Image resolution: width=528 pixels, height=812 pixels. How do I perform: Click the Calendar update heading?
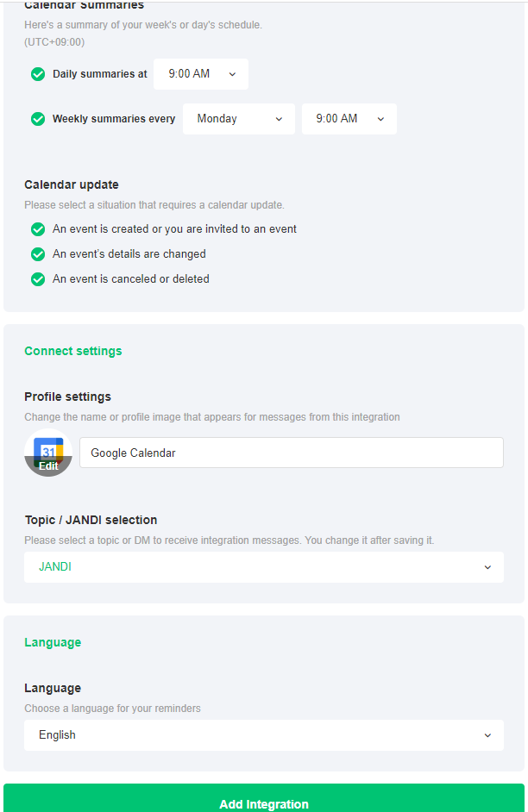(x=72, y=184)
